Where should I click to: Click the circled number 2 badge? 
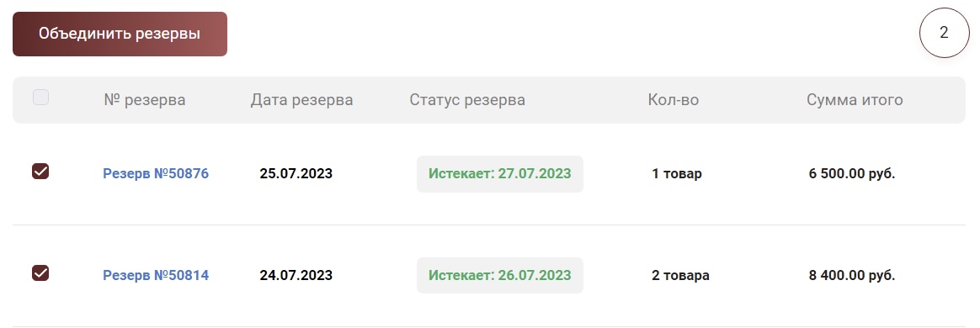944,33
